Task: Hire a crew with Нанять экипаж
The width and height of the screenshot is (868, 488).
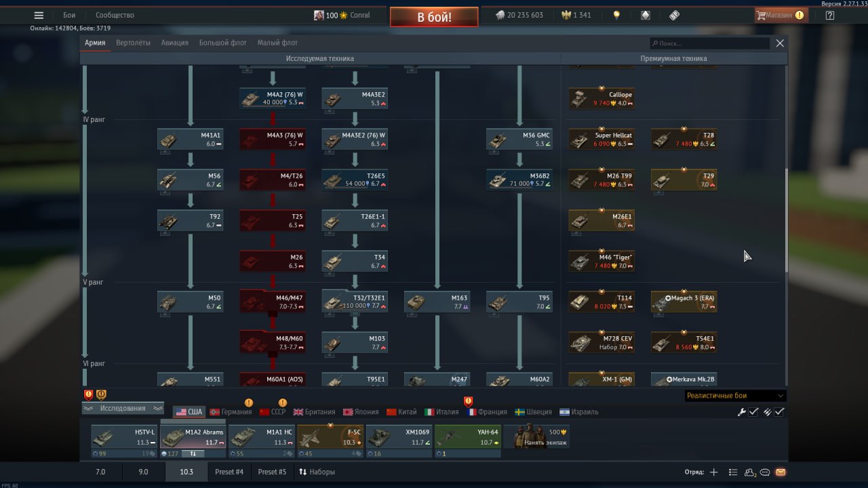Action: [536, 437]
